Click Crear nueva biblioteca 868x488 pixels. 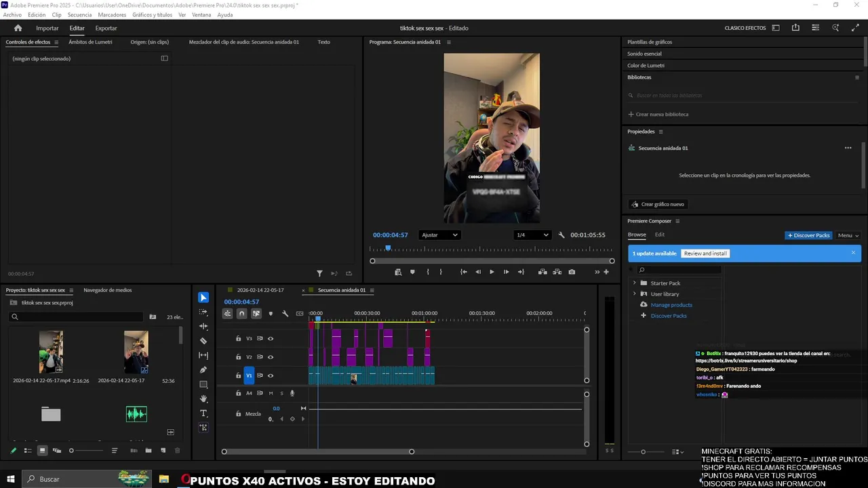point(658,114)
